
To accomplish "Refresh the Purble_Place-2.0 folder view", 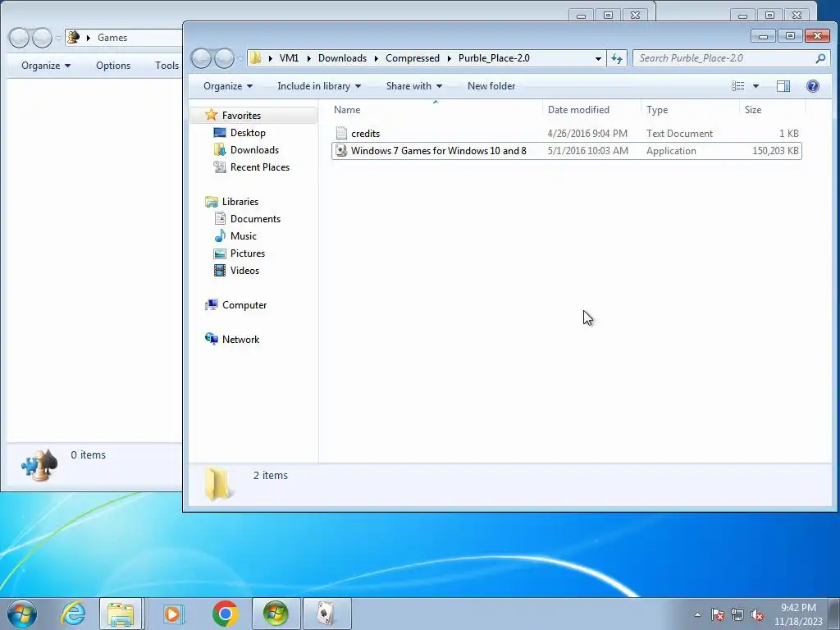I will (617, 58).
